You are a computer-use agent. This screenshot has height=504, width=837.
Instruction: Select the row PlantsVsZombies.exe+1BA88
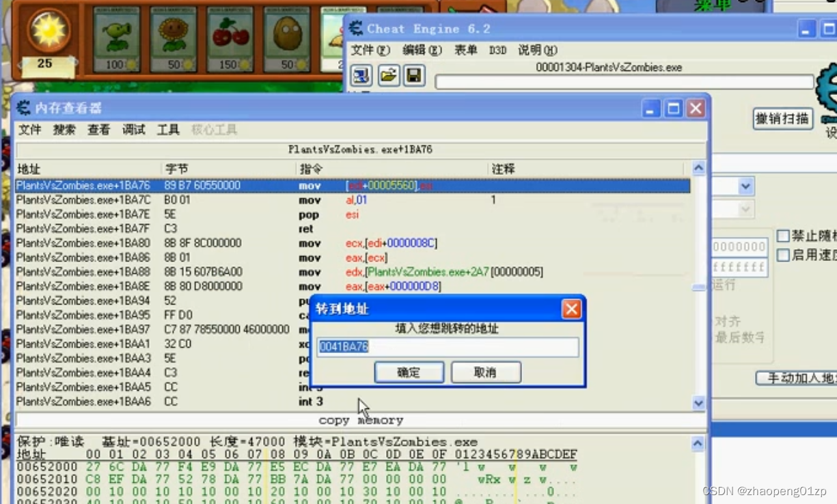(353, 272)
